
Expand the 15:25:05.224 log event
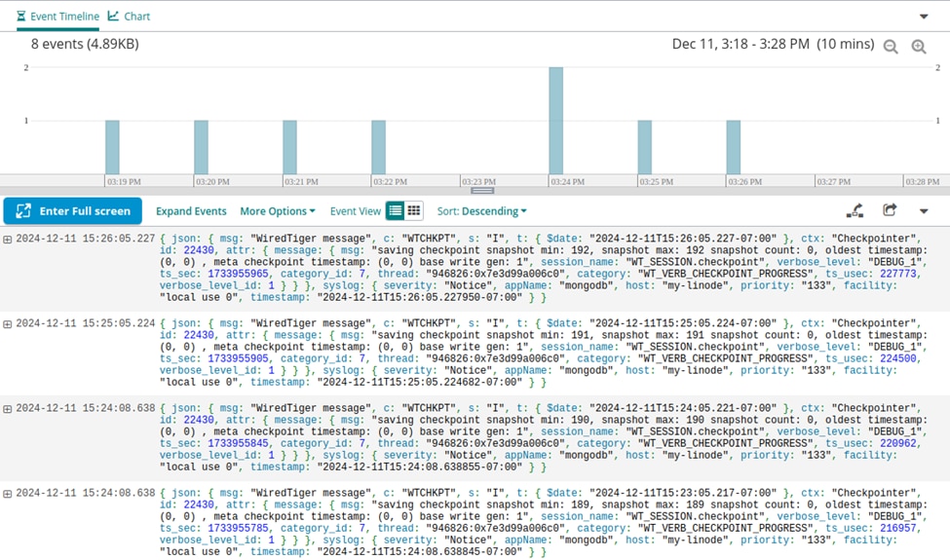pos(8,323)
